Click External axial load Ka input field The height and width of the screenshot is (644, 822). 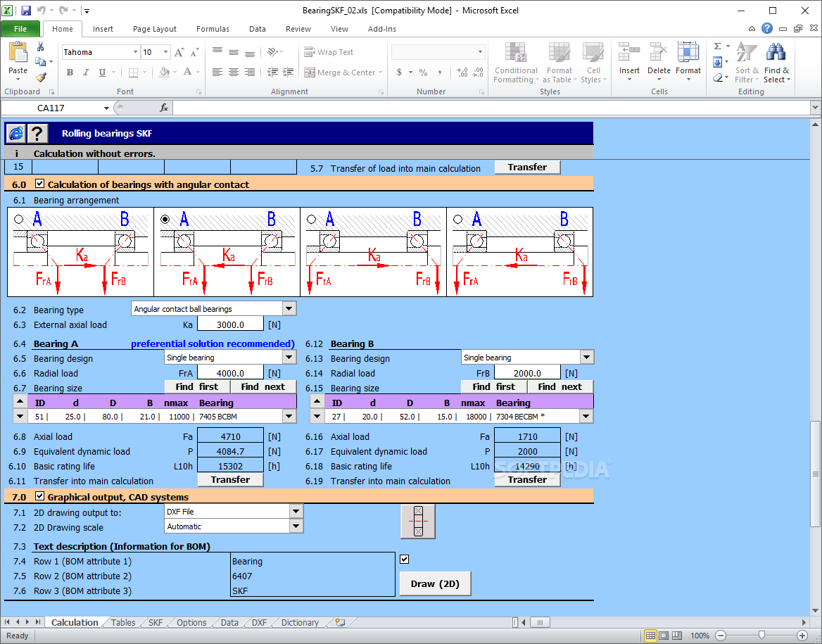click(x=230, y=324)
